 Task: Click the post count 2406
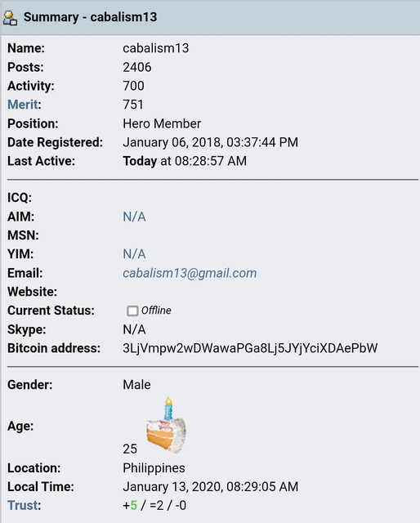click(x=137, y=67)
